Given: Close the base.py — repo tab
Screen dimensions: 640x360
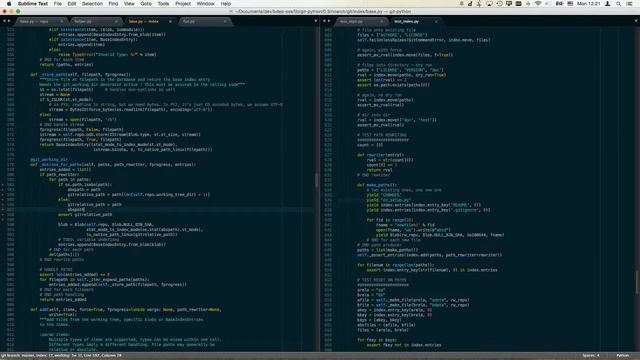Looking at the screenshot, I should pos(62,21).
